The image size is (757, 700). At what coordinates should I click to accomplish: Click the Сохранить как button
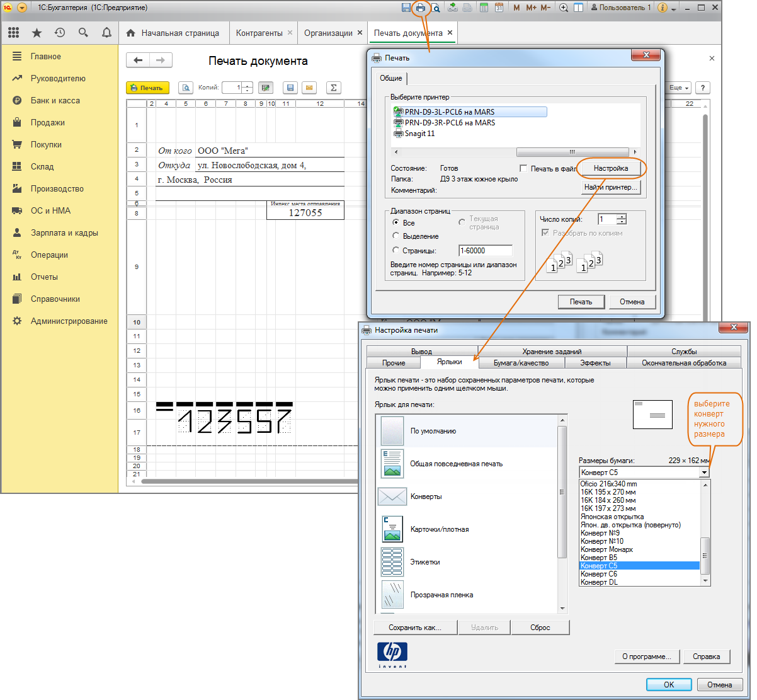(414, 627)
